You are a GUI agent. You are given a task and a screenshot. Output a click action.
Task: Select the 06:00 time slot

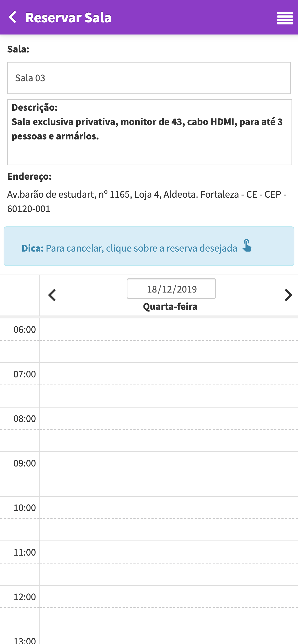(x=168, y=329)
